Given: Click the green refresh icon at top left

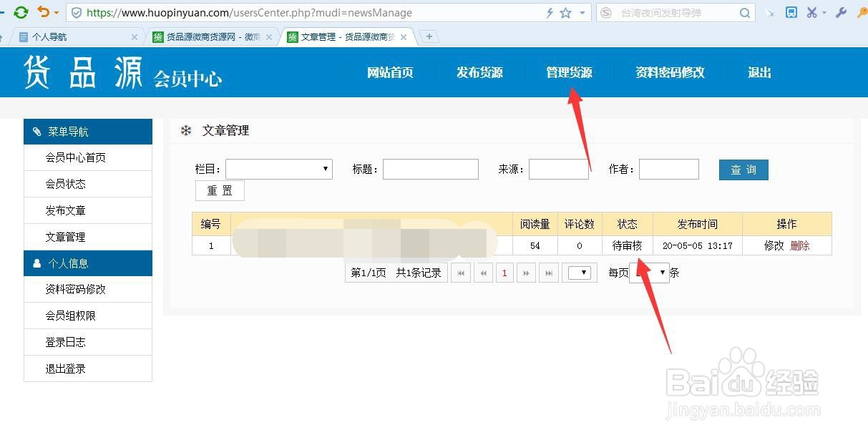Looking at the screenshot, I should [21, 12].
